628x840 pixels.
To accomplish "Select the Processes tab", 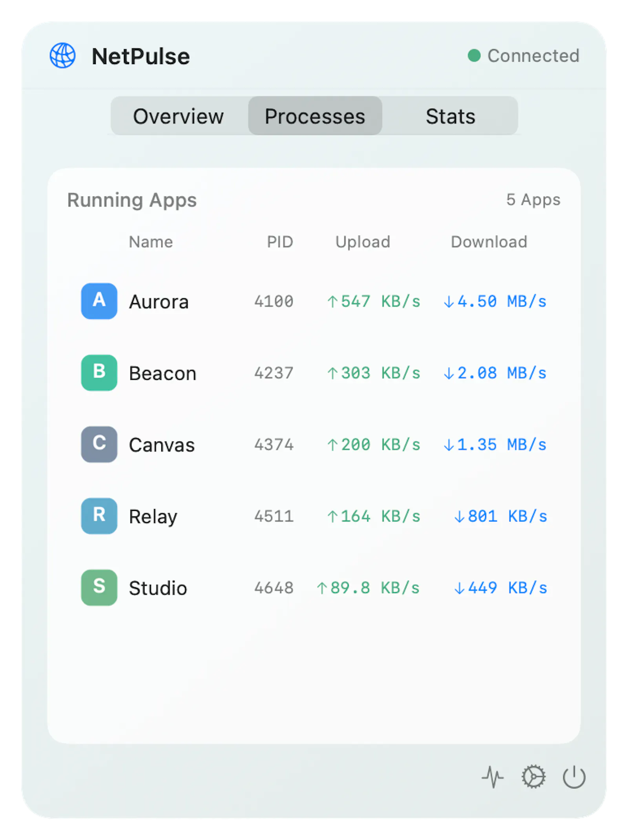I will click(315, 116).
